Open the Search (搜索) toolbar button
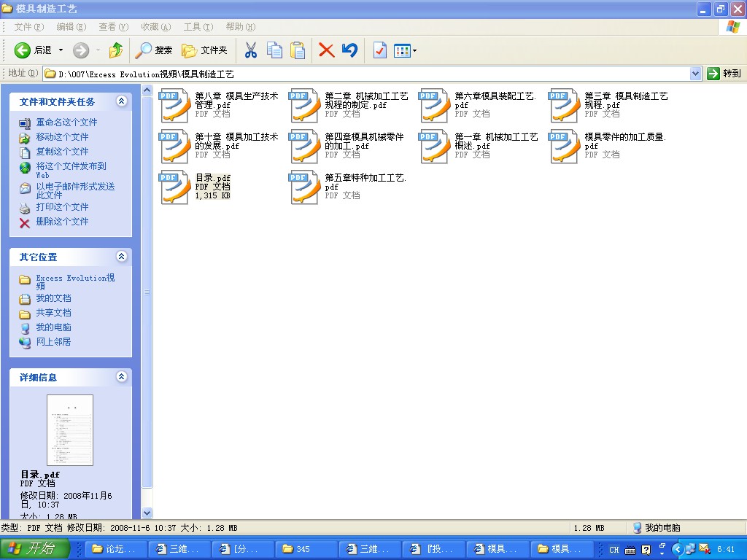747x560 pixels. coord(153,50)
